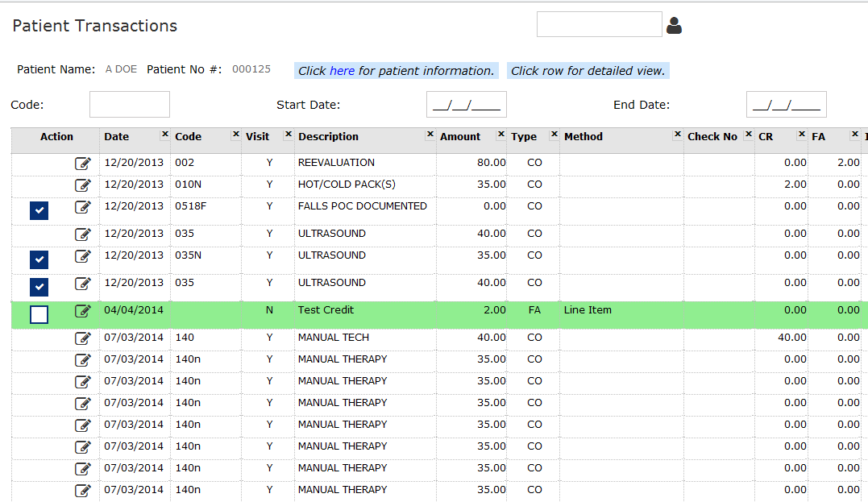Remove the Check No column via x

click(749, 135)
